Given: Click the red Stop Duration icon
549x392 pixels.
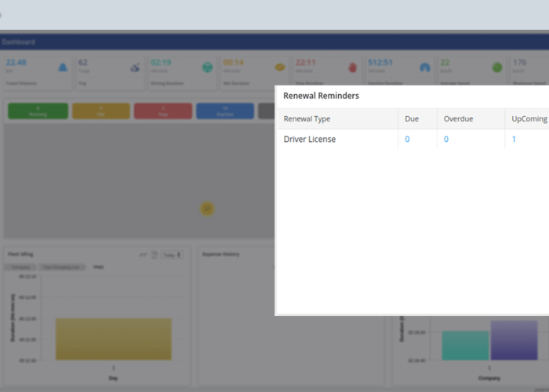Looking at the screenshot, I should [x=351, y=67].
